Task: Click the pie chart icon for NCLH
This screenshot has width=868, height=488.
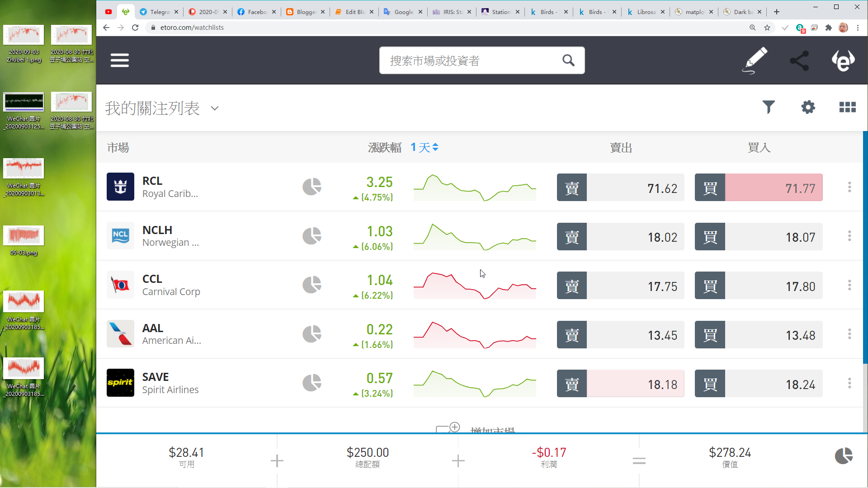Action: coord(311,235)
